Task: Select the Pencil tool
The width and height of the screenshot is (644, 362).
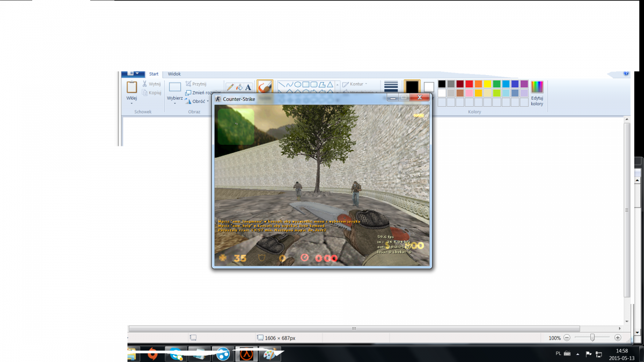Action: click(230, 87)
